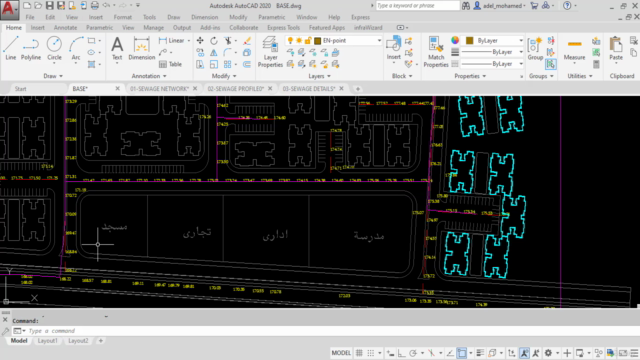This screenshot has width=640, height=360.
Task: Expand the Properties panel dropdown
Action: pos(470,76)
